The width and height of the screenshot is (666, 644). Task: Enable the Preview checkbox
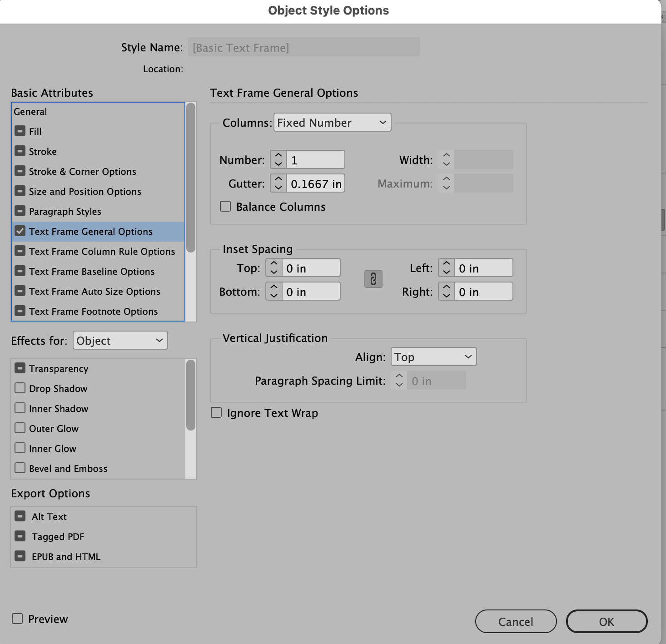click(x=17, y=618)
